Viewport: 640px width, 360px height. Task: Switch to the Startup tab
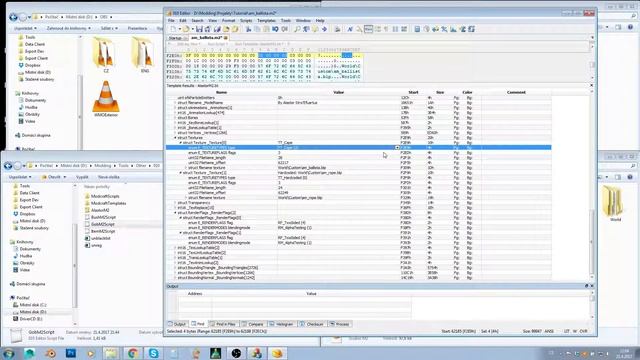pos(176,38)
